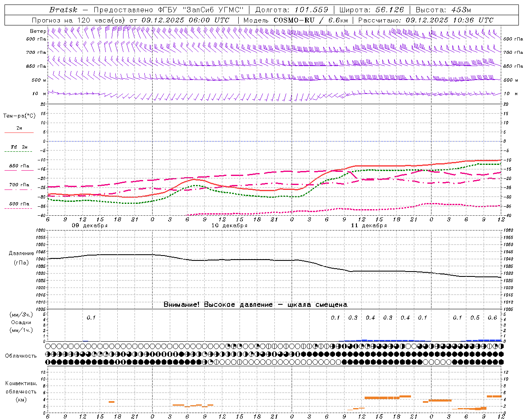Select the ФГБУ "ЗапСиб УГМС" provider text
The width and height of the screenshot is (525, 420).
point(201,10)
